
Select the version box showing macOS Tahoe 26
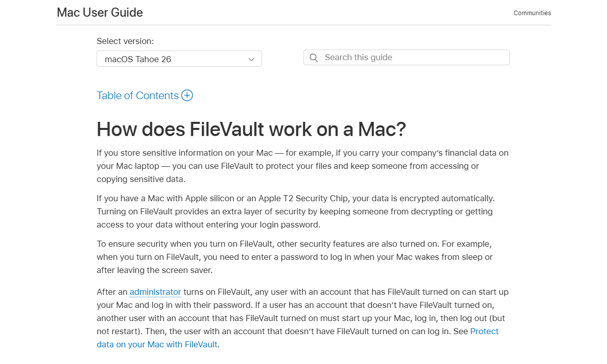[179, 59]
